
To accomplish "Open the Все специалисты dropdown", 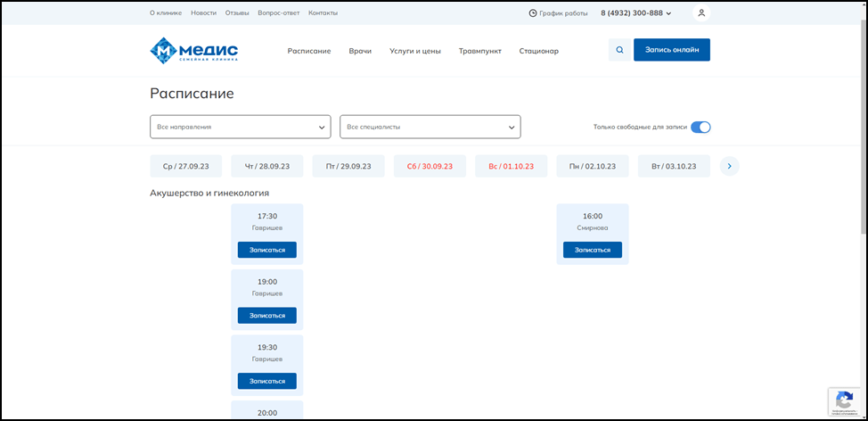I will coord(430,127).
